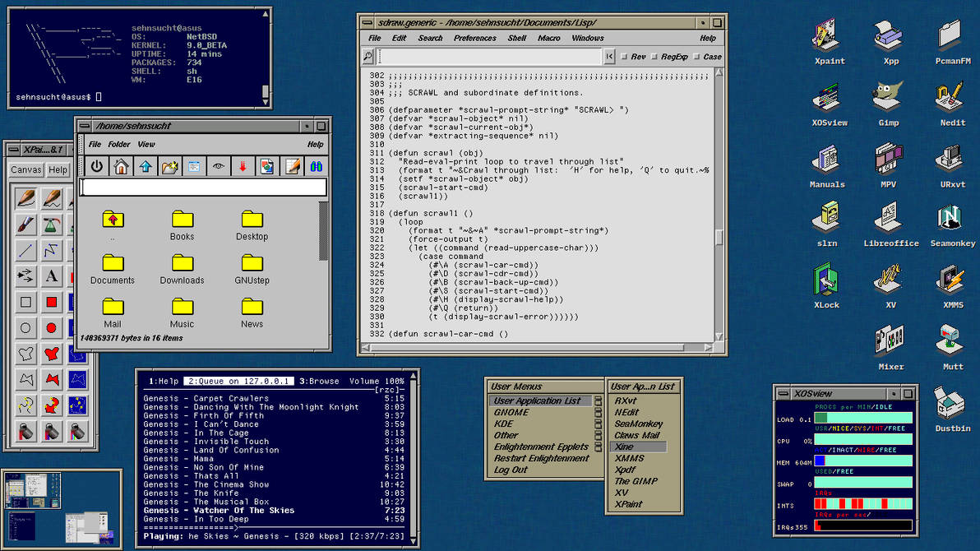Switch desktop via the top pager thumbnail
The width and height of the screenshot is (980, 551).
click(33, 490)
